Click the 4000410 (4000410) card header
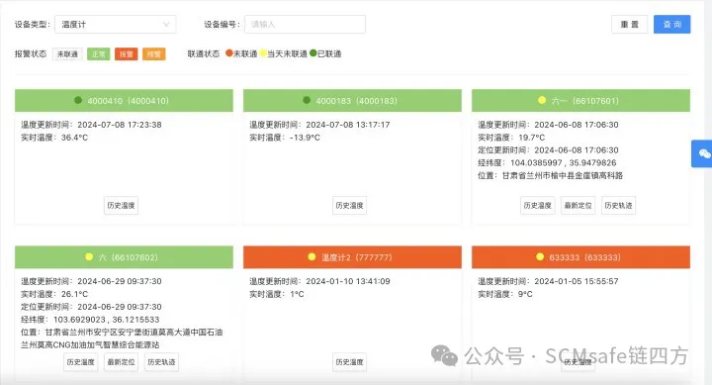 click(x=124, y=100)
